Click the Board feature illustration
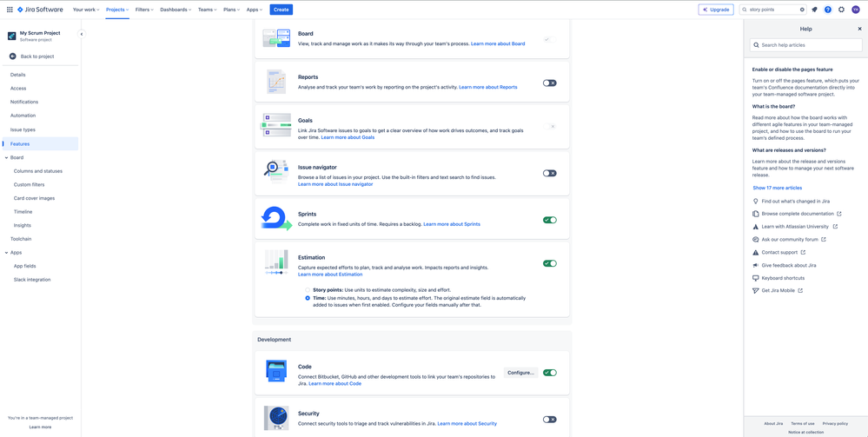Viewport: 868px width, 437px height. click(276, 38)
